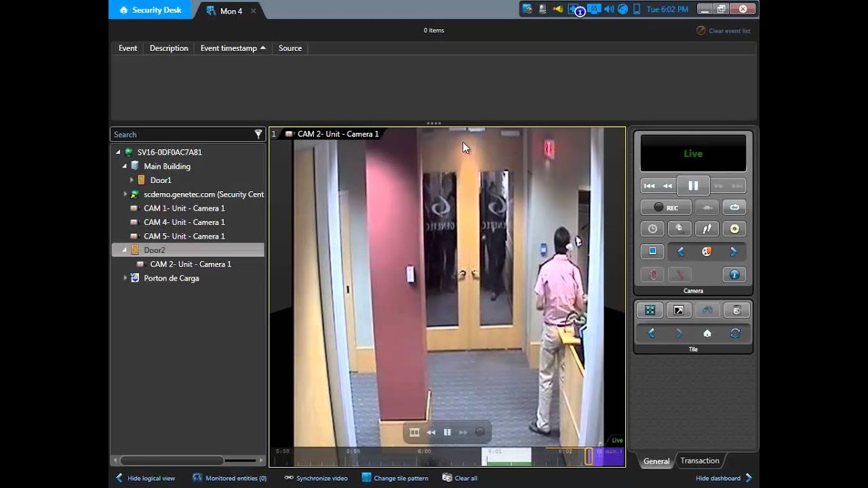Click the filter funnel in search box

pyautogui.click(x=258, y=134)
